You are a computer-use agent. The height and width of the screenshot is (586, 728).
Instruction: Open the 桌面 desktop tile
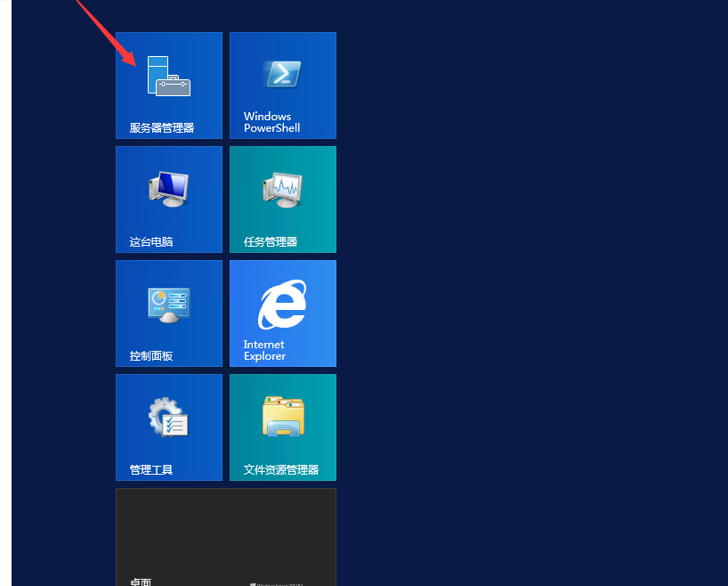(x=226, y=537)
